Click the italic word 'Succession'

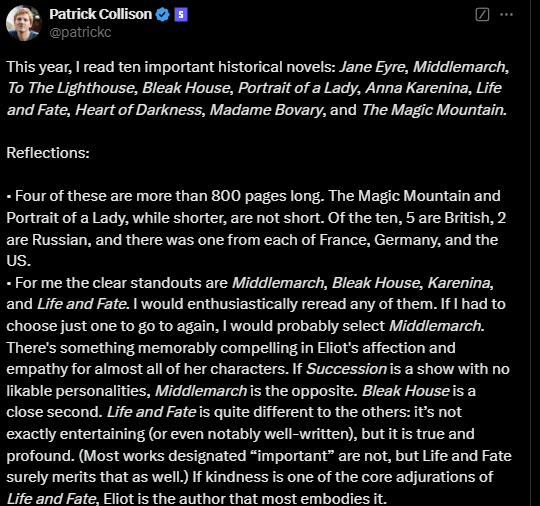(x=347, y=369)
